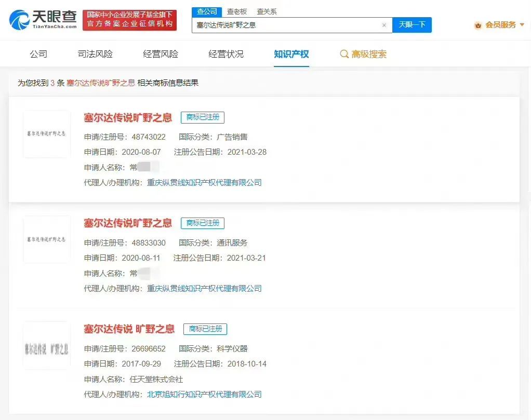Select the 查公司 search tab
The width and height of the screenshot is (531, 420).
[207, 12]
